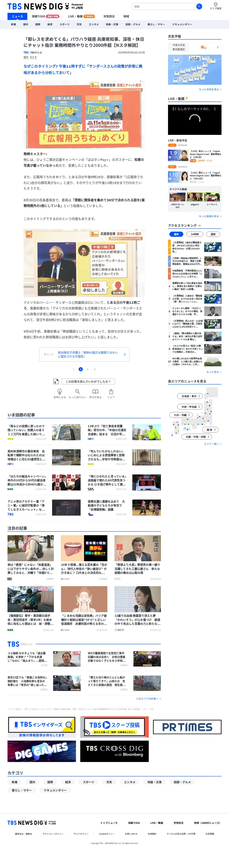Open access ranking もっと見る link
The image size is (229, 868).
tap(214, 372)
